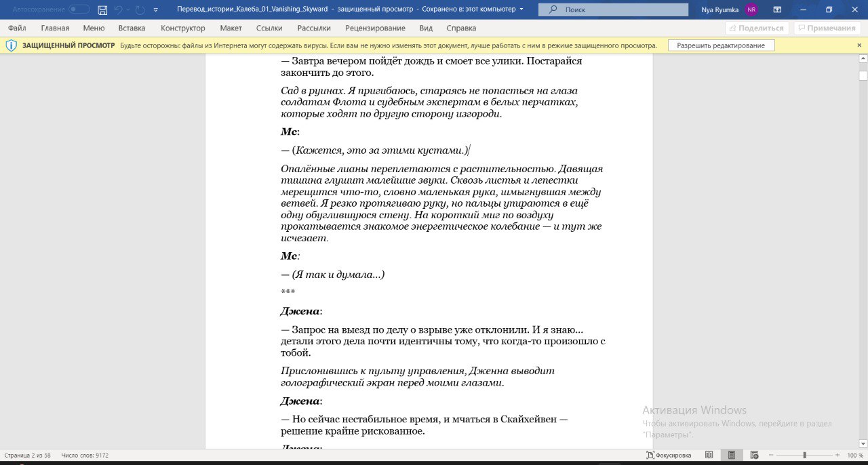Switch to the Рассылки tab

click(313, 28)
